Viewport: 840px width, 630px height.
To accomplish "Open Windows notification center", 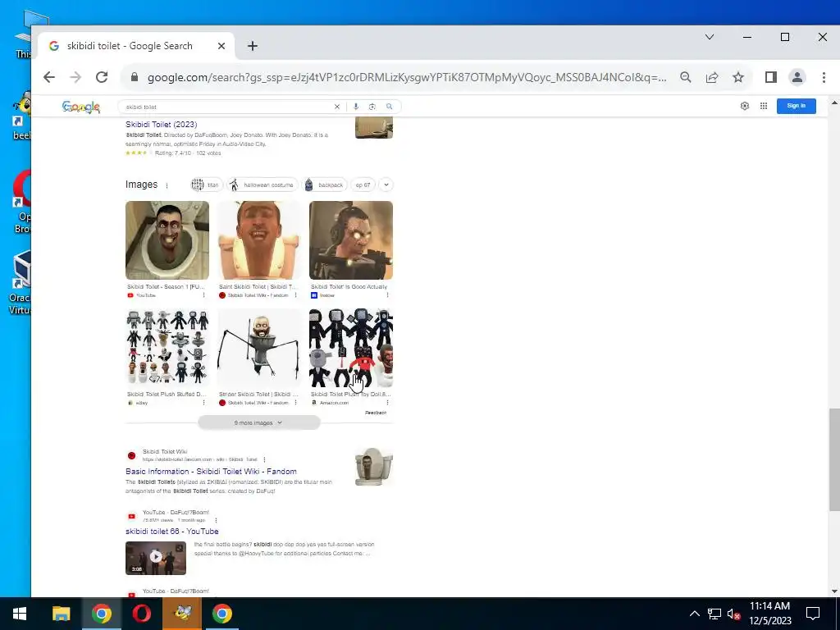I will [x=813, y=614].
